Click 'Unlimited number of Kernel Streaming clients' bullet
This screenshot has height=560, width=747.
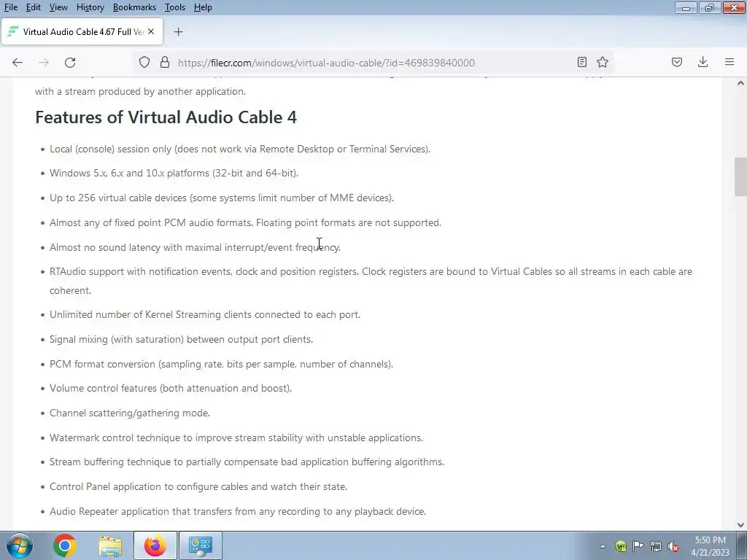click(205, 315)
